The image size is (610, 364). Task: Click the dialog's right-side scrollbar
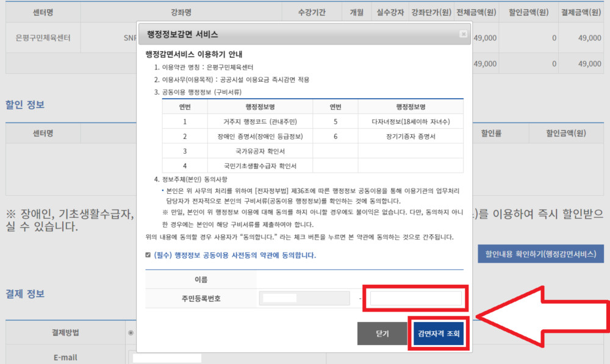(x=468, y=183)
